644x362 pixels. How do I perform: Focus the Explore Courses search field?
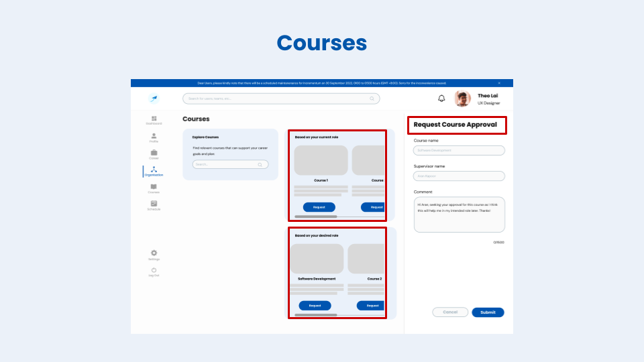[230, 165]
